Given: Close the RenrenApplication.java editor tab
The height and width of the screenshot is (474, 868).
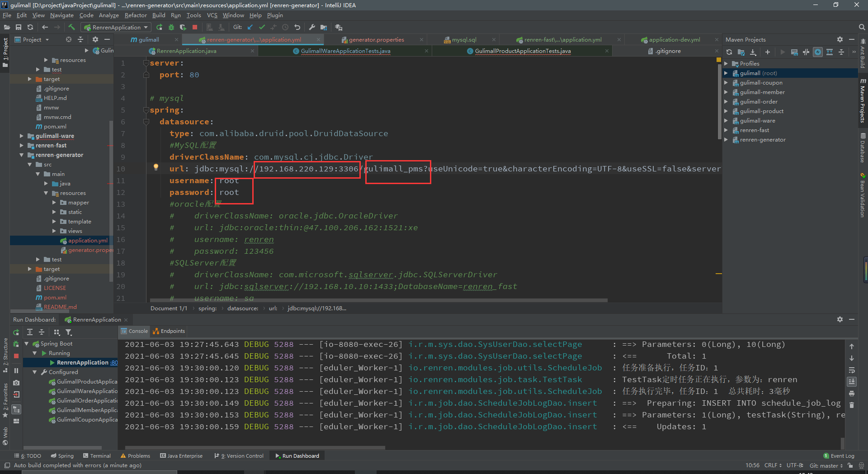Looking at the screenshot, I should (252, 51).
